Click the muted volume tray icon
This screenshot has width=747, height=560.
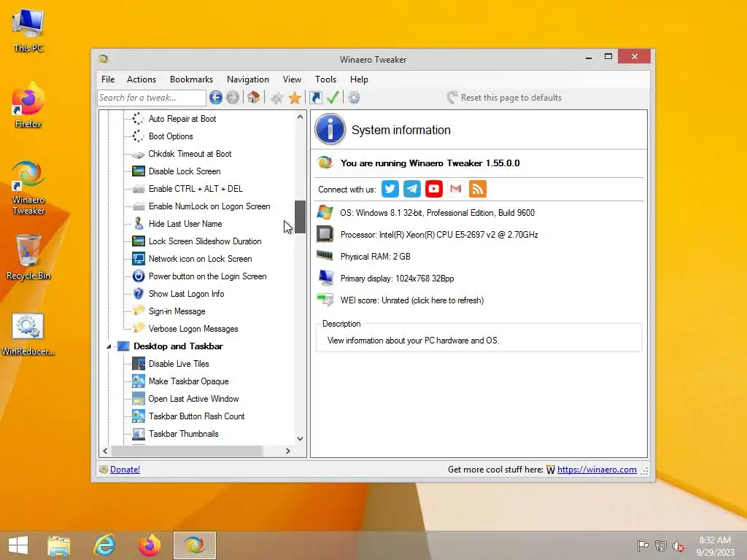(x=678, y=546)
